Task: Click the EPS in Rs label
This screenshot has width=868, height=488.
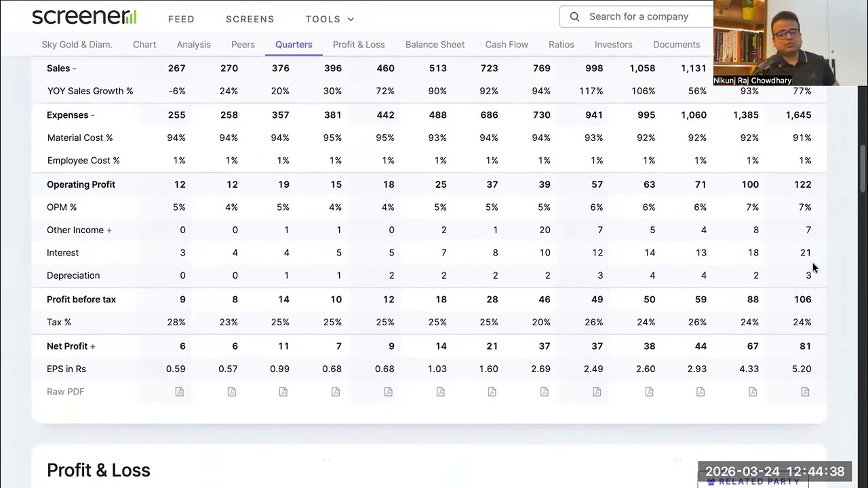Action: (x=66, y=369)
